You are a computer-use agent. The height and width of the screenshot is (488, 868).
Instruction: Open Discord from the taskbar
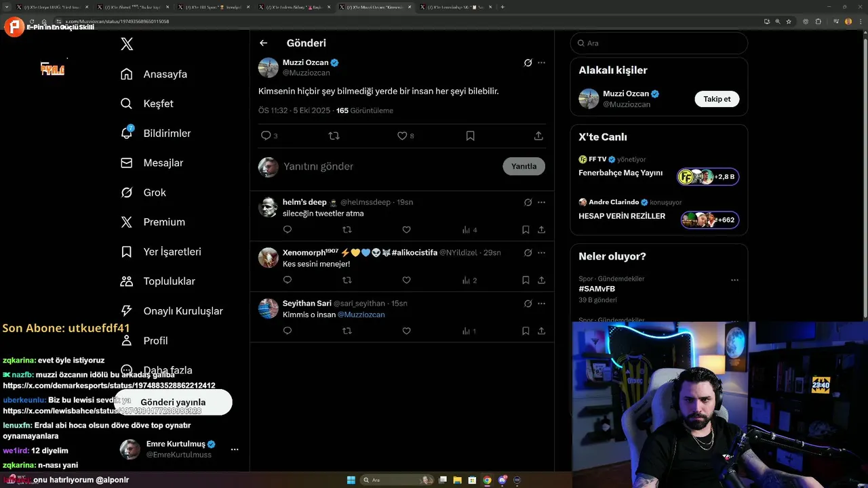[502, 480]
